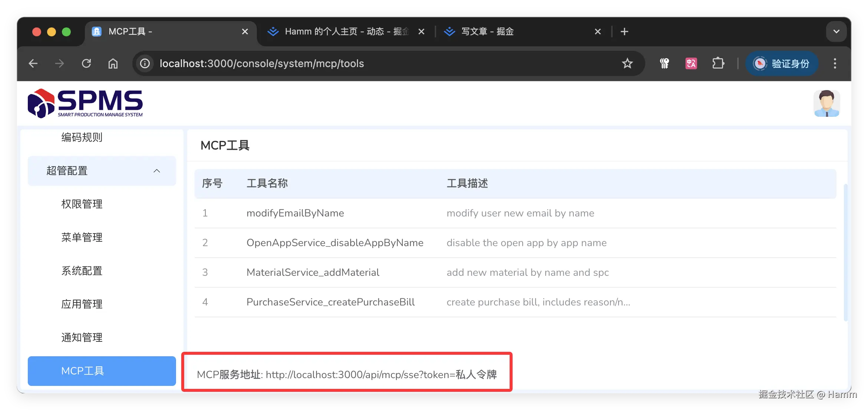Screen dimensions: 868x410
Task: Reload the MCP工具 page
Action: (x=86, y=63)
